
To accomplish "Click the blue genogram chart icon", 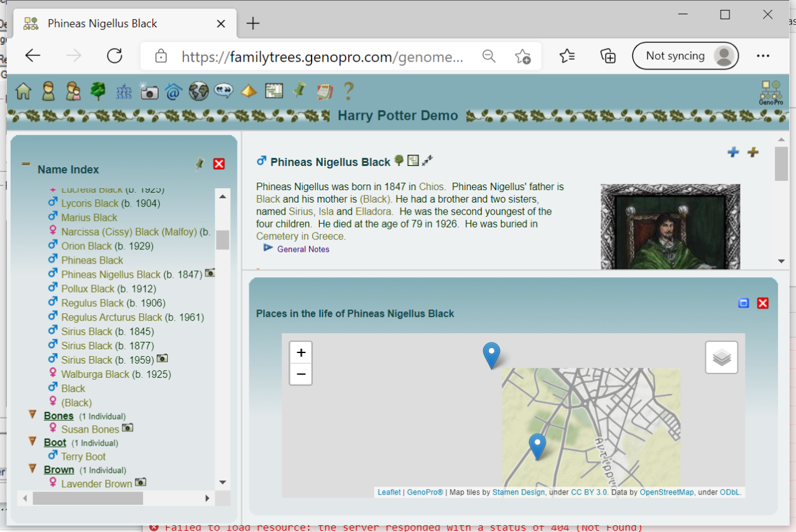I will [124, 92].
